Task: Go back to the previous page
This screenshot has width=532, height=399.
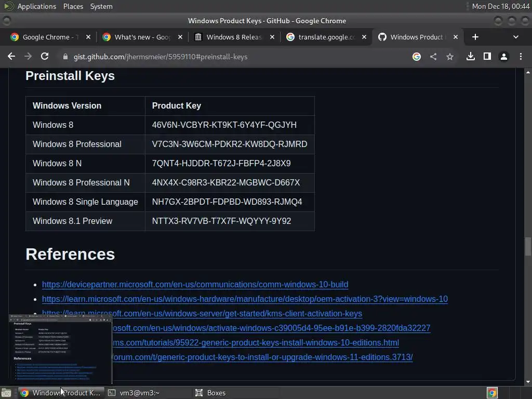Action: (11, 56)
